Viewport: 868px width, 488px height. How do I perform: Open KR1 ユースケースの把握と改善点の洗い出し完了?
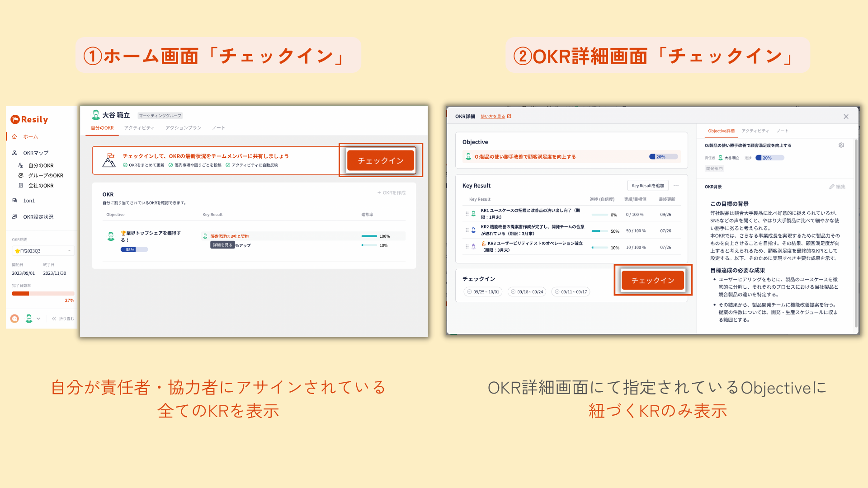point(530,214)
